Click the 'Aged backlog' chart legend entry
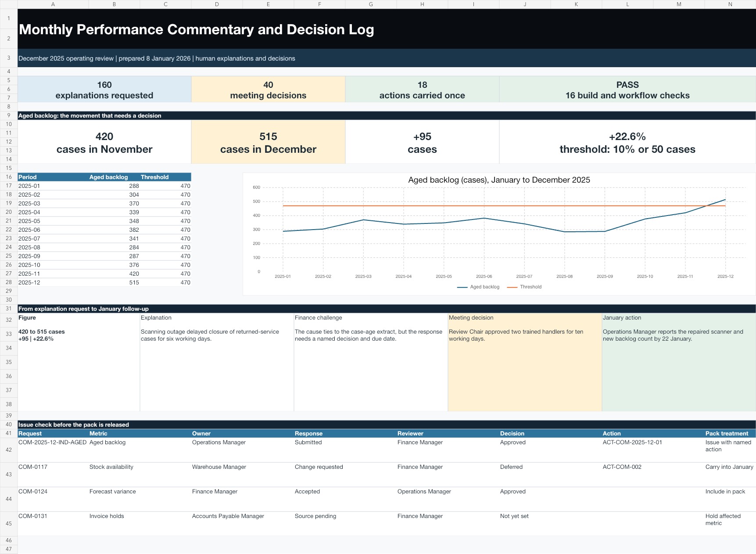Image resolution: width=756 pixels, height=554 pixels. 478,287
